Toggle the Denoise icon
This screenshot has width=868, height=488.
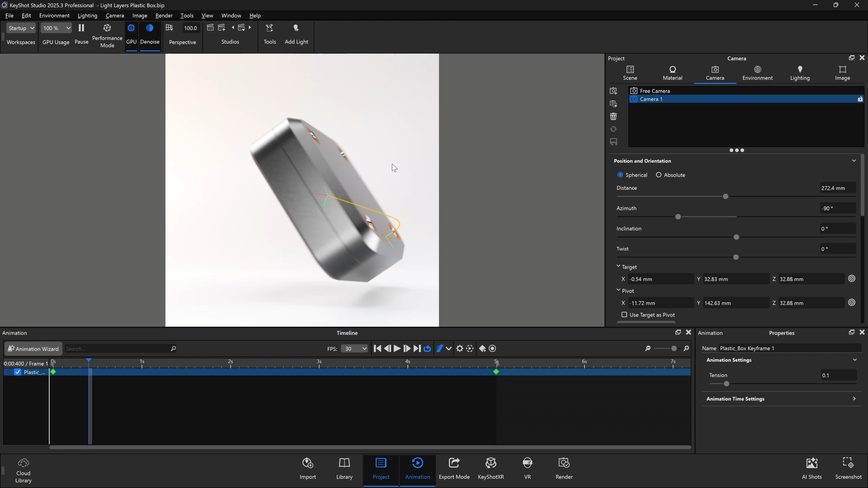point(150,28)
